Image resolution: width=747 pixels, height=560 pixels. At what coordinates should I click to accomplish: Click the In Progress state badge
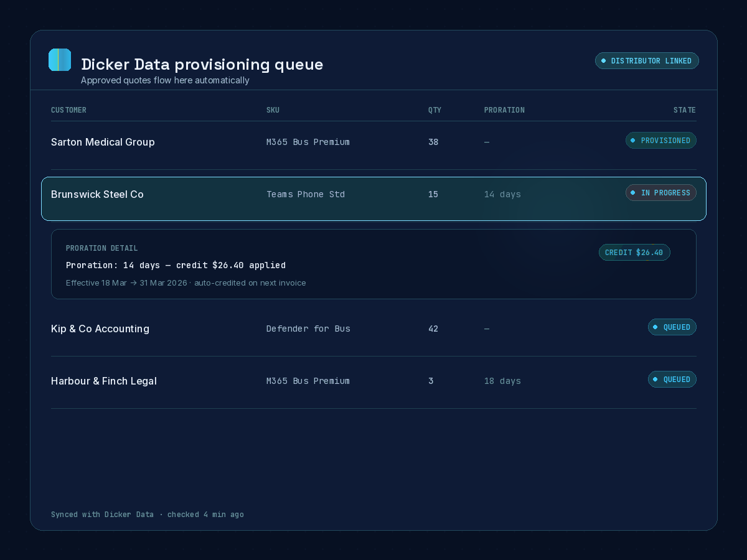[660, 193]
